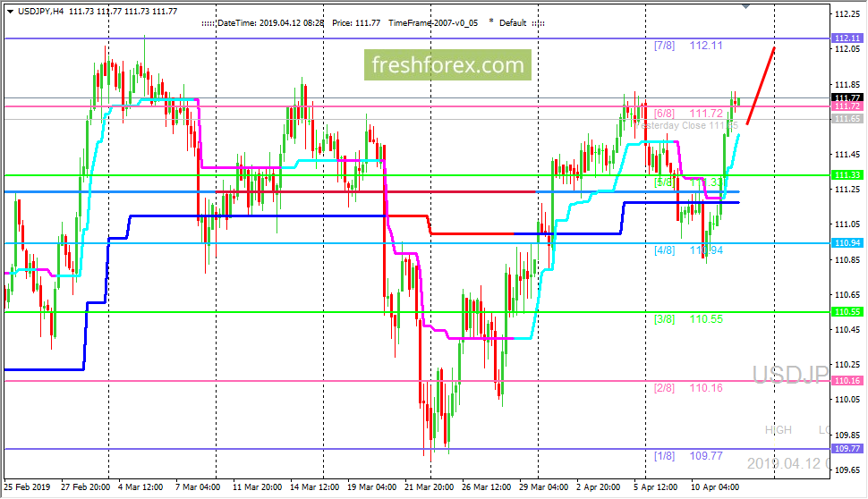
Task: Click the USDJPY,H4 chart title text
Action: pyautogui.click(x=41, y=11)
